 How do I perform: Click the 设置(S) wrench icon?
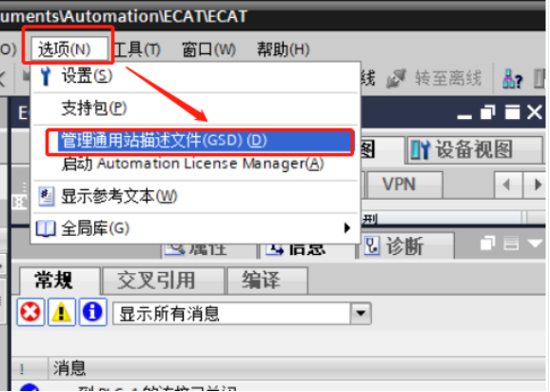tap(46, 75)
